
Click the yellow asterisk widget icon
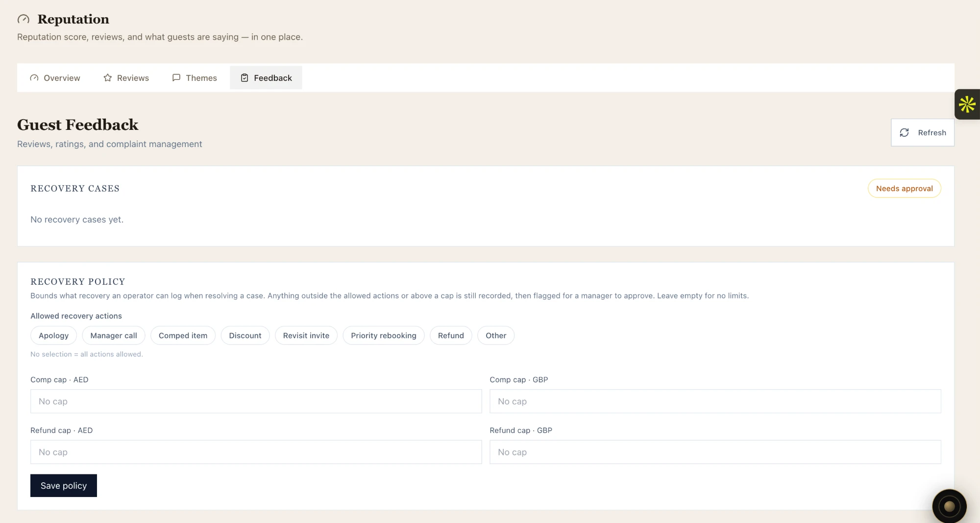(967, 104)
